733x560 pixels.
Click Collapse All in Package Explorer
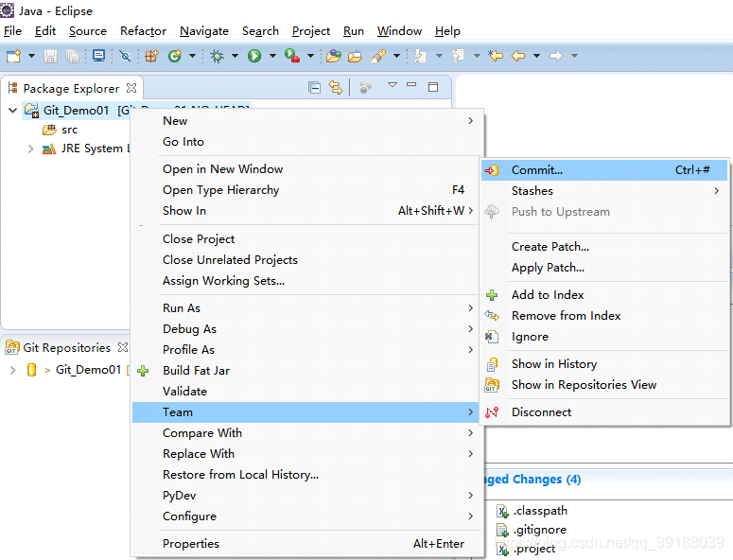pyautogui.click(x=315, y=87)
